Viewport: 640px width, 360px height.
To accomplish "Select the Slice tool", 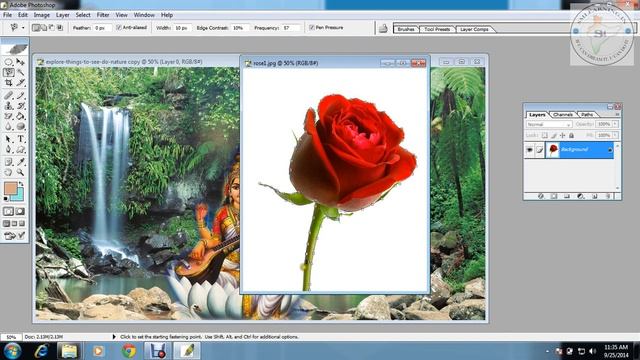I will tap(20, 82).
